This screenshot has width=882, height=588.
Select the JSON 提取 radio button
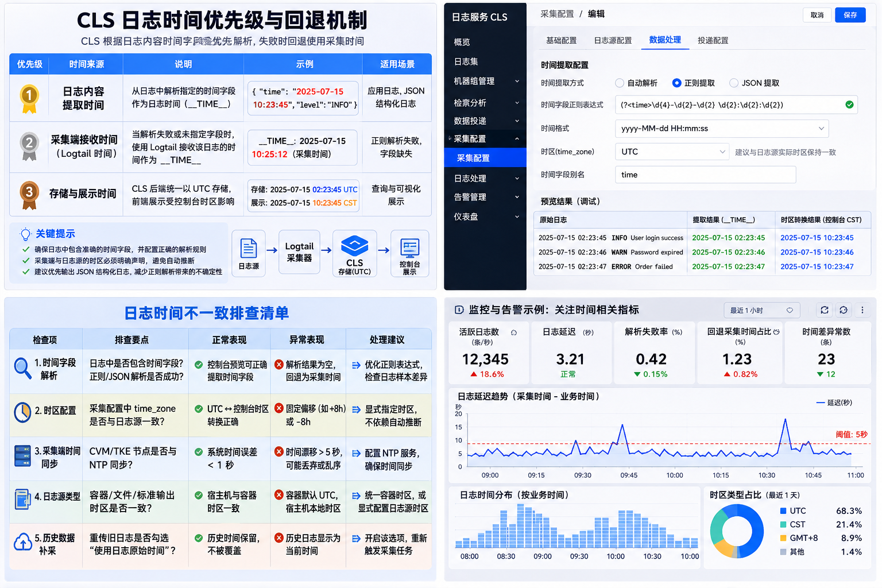pos(734,83)
